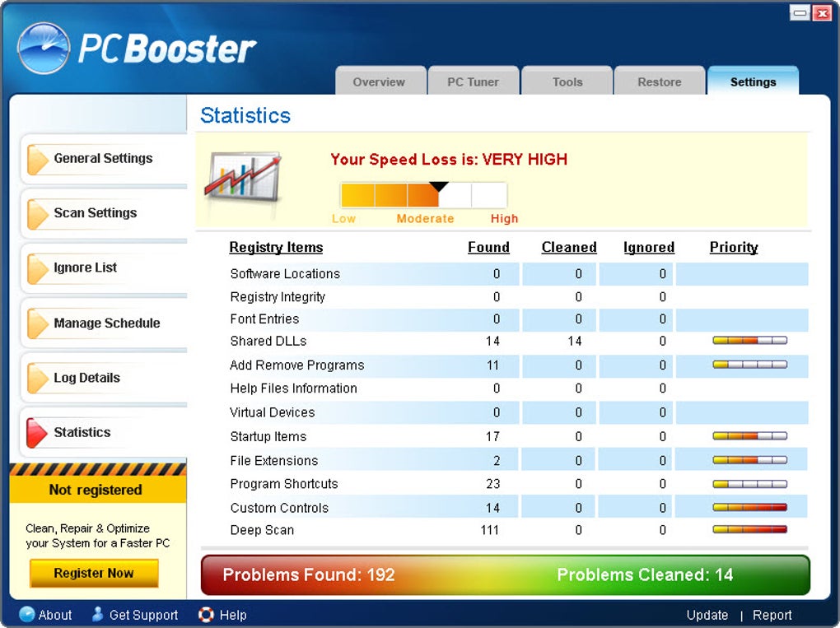Viewport: 840px width, 628px height.
Task: Click the PC Booster speedometer logo icon
Action: (44, 49)
